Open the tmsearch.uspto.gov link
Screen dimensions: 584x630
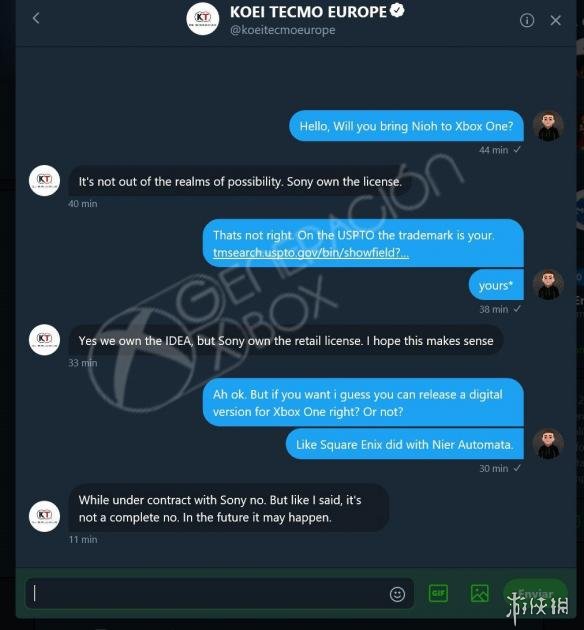click(311, 253)
